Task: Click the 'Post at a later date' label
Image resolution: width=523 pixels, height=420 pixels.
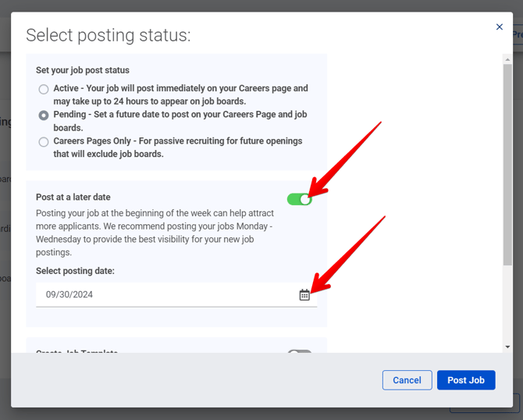Action: pos(73,198)
